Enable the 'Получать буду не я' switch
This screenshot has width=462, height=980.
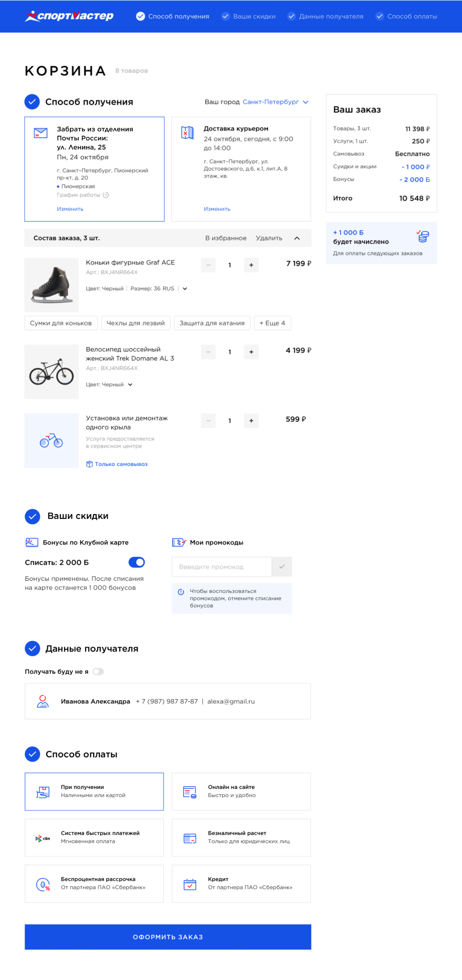(x=98, y=671)
